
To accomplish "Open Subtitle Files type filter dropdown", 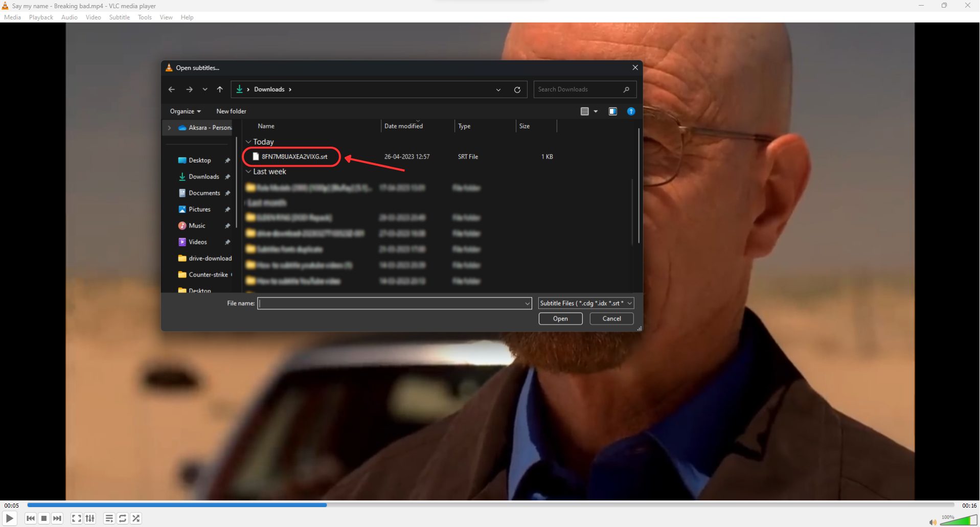I will coord(586,304).
